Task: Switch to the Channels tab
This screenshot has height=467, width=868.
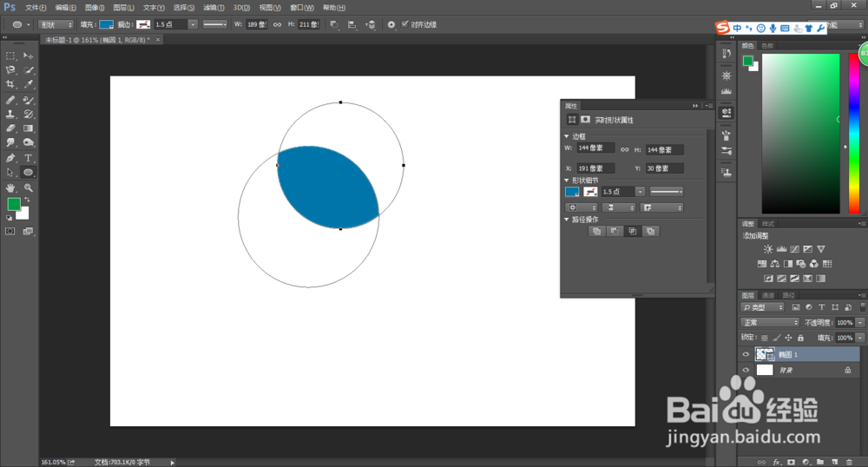Action: [x=768, y=295]
